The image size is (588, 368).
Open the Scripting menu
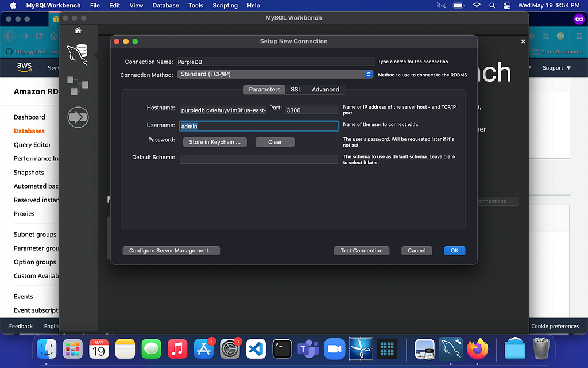tap(225, 6)
